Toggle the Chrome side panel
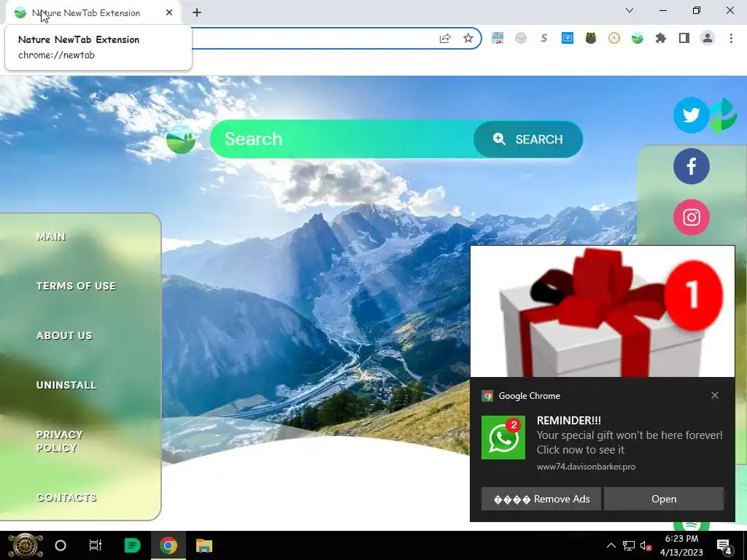The width and height of the screenshot is (747, 560). pyautogui.click(x=684, y=38)
